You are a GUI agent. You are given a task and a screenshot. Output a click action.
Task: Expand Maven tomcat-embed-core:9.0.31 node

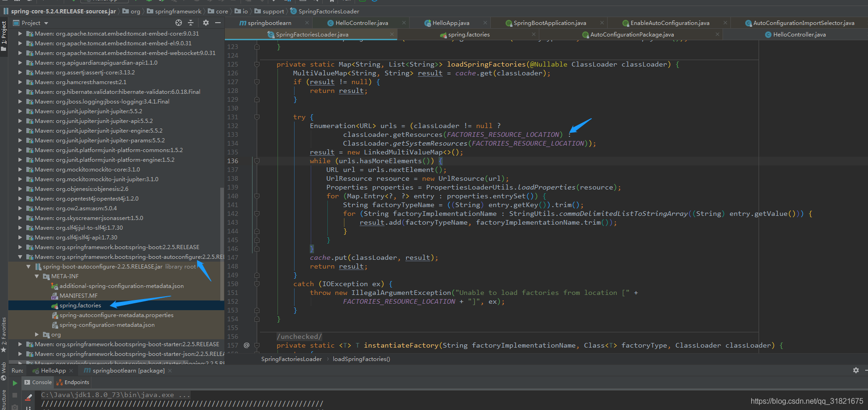pyautogui.click(x=20, y=33)
